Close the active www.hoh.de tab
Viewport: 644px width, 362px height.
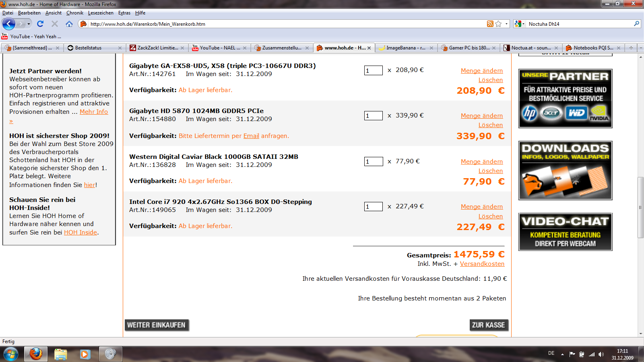[x=369, y=48]
